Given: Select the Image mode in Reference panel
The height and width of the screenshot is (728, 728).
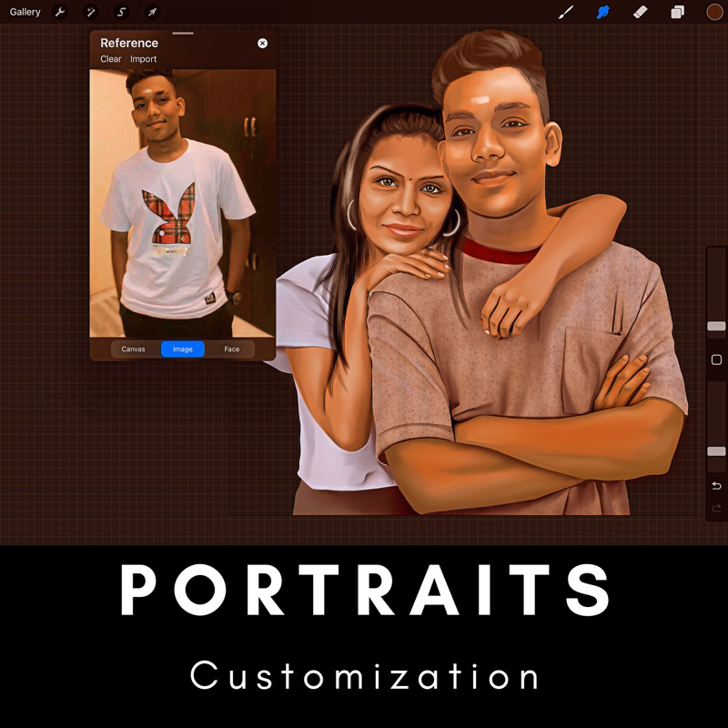Looking at the screenshot, I should 183,349.
